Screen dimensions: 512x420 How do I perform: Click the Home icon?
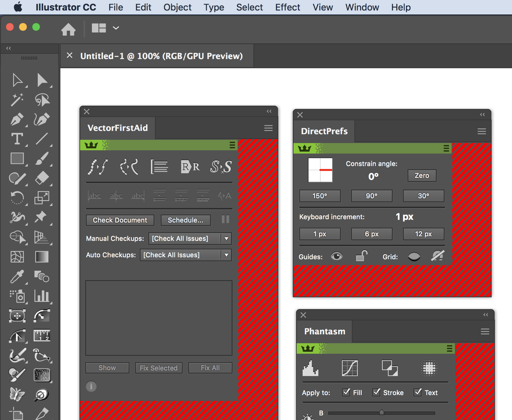pyautogui.click(x=68, y=29)
